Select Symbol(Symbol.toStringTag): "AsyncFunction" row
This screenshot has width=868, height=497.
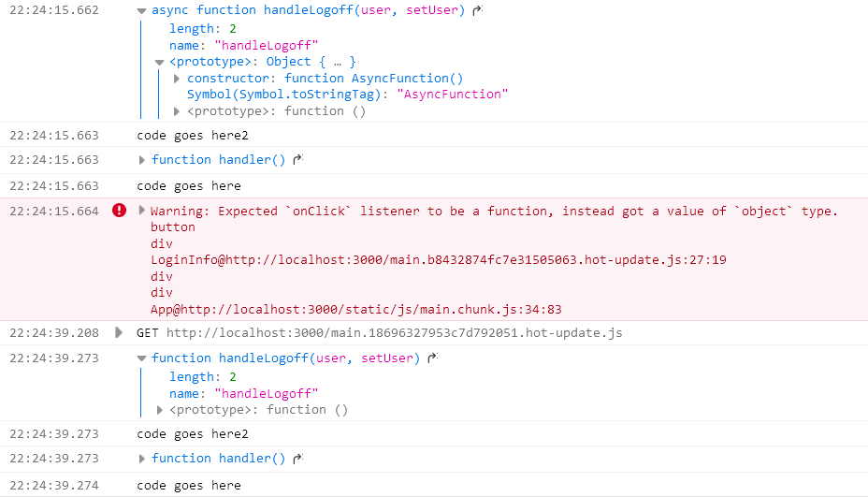[347, 95]
